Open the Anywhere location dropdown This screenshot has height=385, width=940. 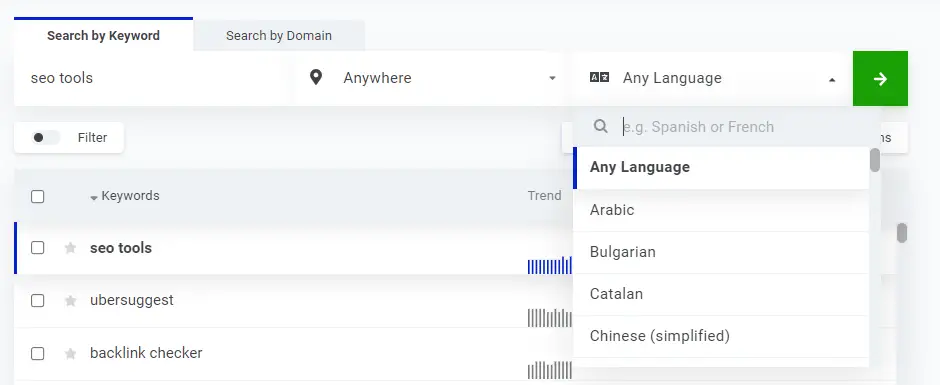429,79
